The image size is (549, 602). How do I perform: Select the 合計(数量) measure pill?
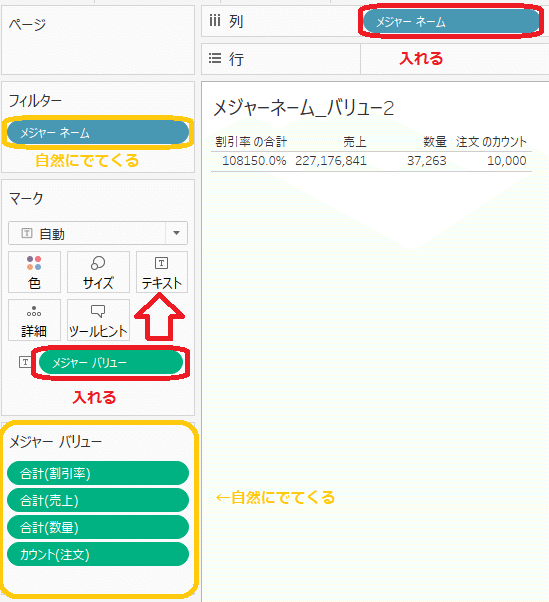tap(98, 527)
